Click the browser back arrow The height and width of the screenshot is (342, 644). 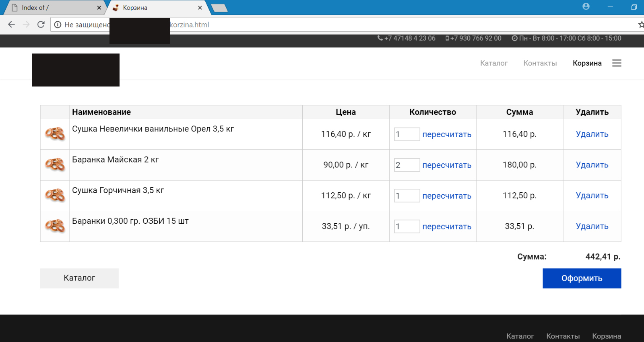[x=11, y=25]
